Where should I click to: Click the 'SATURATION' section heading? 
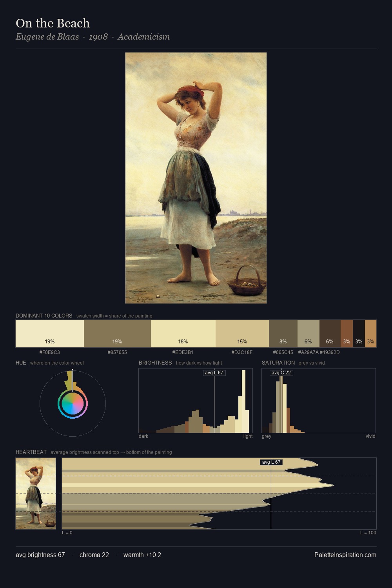click(x=278, y=363)
